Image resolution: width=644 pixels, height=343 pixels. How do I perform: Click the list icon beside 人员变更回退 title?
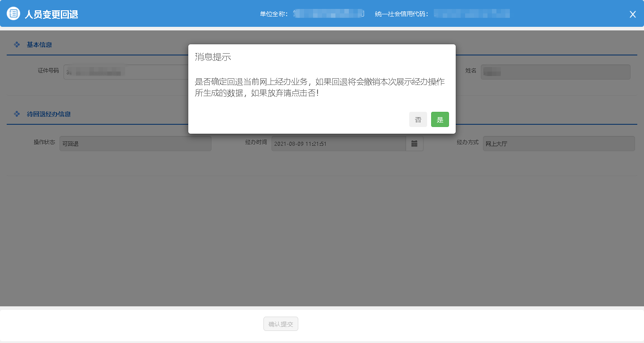click(13, 14)
